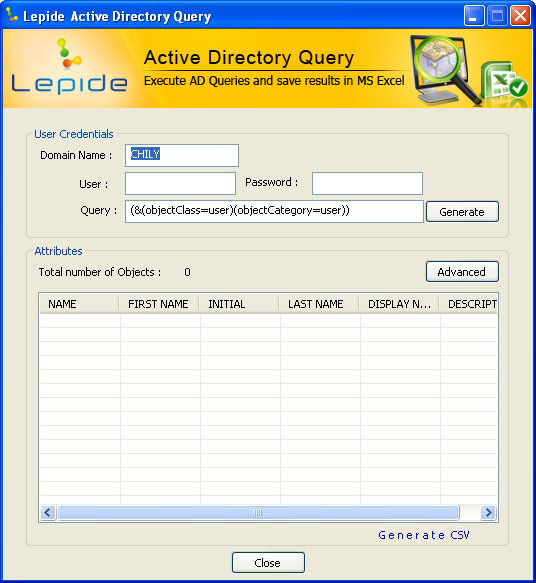
Task: Click the horizontal scrollbar left arrow
Action: 48,513
